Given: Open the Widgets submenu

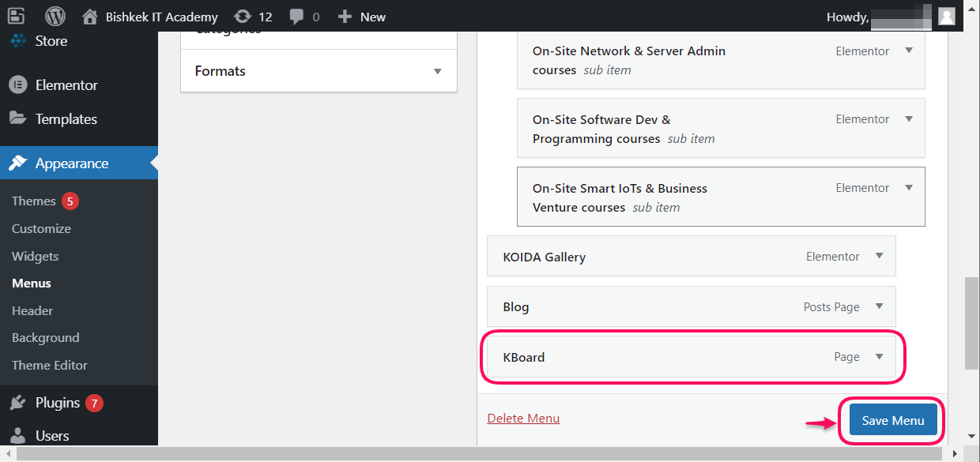Looking at the screenshot, I should click(35, 257).
